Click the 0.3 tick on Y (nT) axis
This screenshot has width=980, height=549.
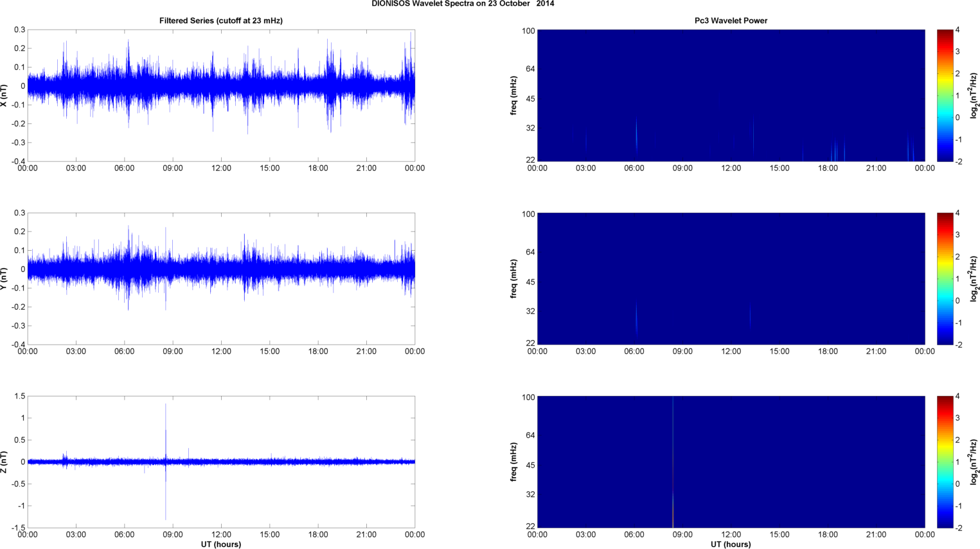pyautogui.click(x=20, y=213)
